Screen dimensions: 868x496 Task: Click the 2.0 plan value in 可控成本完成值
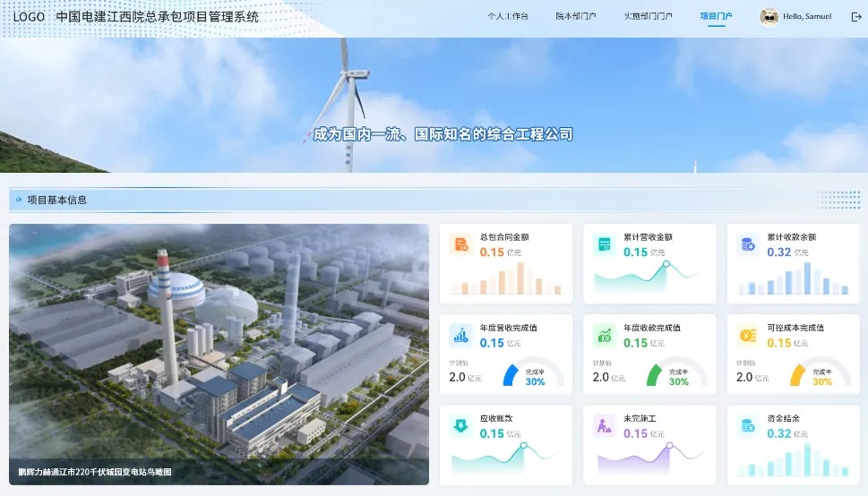point(744,377)
